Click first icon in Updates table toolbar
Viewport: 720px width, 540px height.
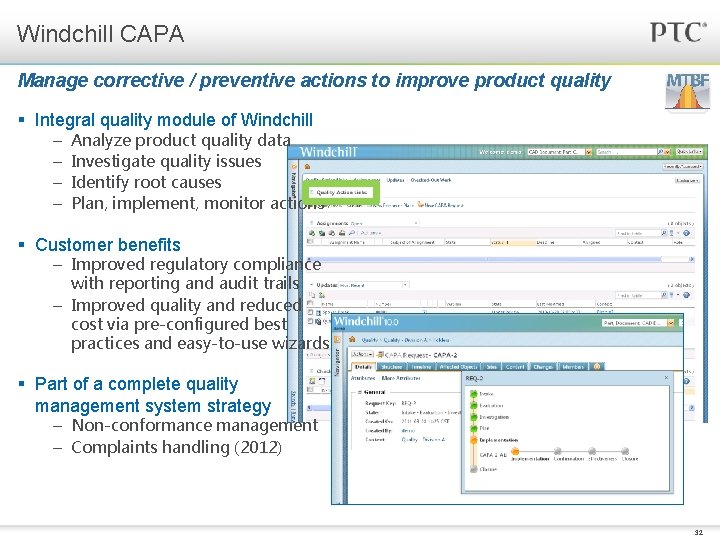click(312, 295)
